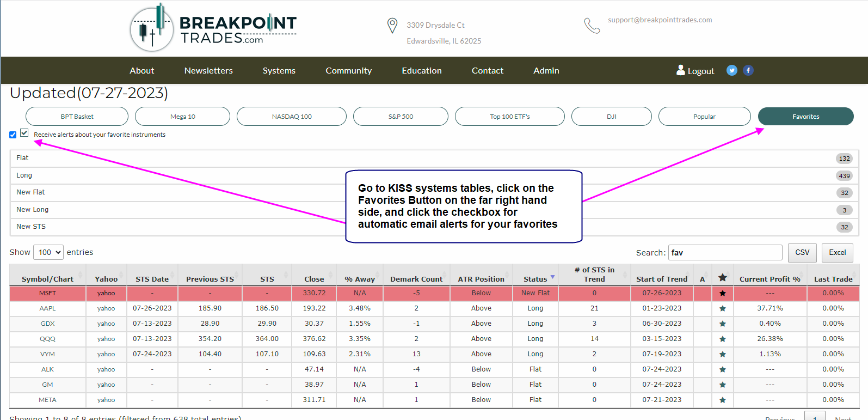Focus the Search input field
Image resolution: width=868 pixels, height=420 pixels.
point(725,253)
